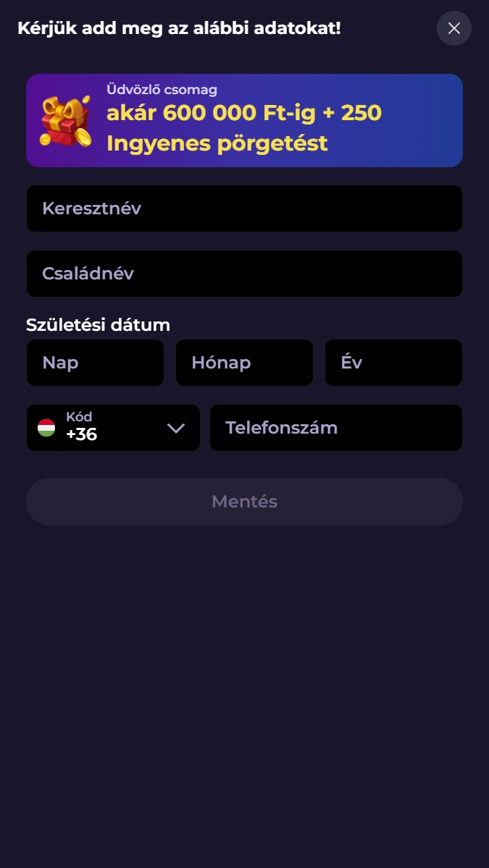Close the registration details dialog
Image resolution: width=489 pixels, height=868 pixels.
[x=454, y=28]
